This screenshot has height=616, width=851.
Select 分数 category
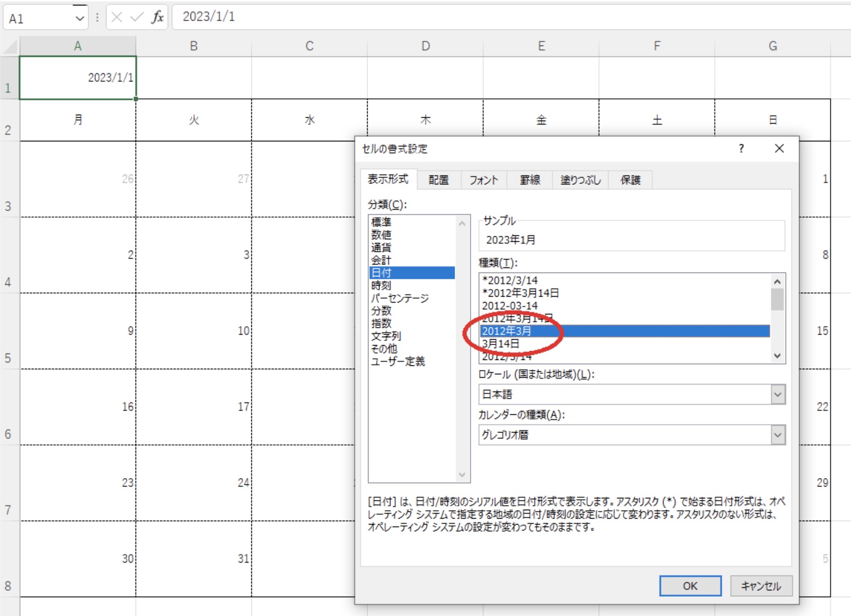(x=412, y=311)
